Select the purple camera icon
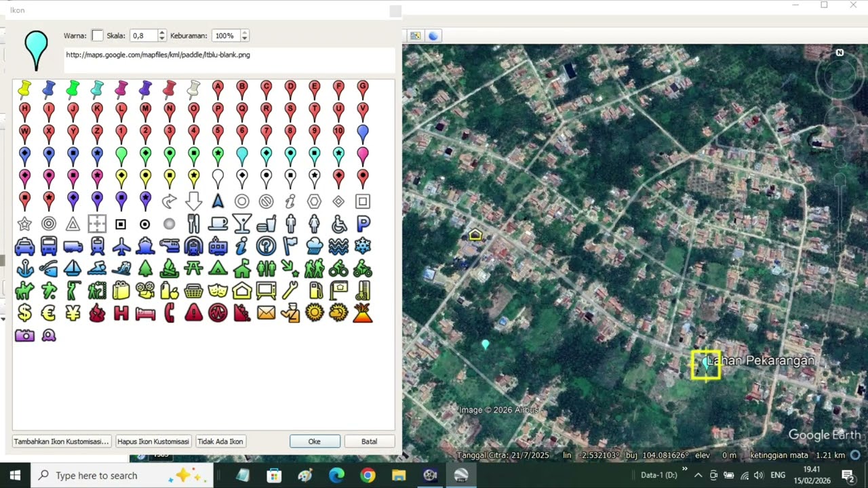The image size is (868, 488). (x=24, y=335)
